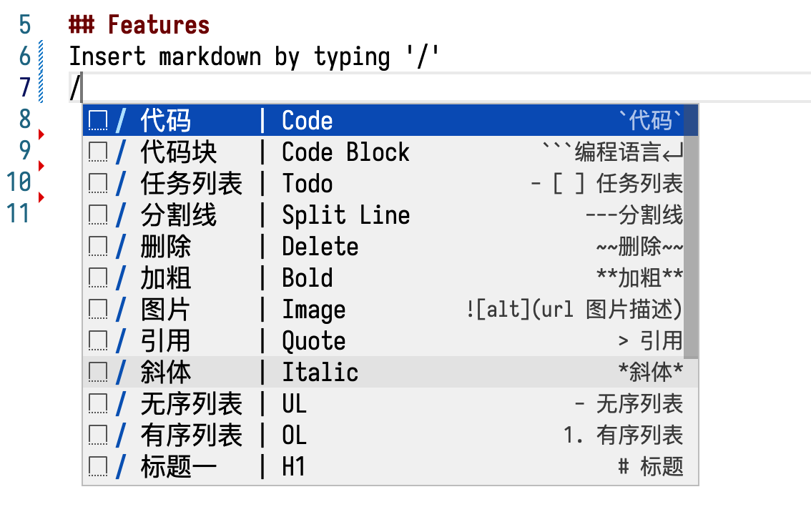Select the 删除 Delete suggestion
Screen dimensions: 811x532
click(x=383, y=246)
